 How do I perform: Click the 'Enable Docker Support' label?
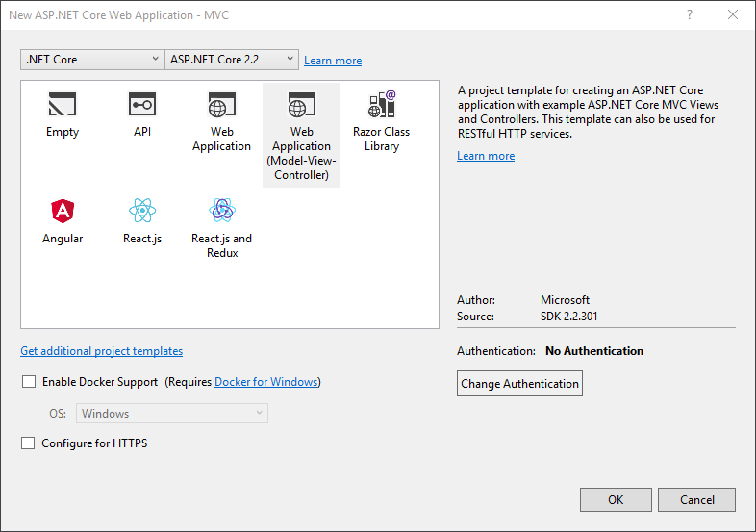(x=100, y=382)
